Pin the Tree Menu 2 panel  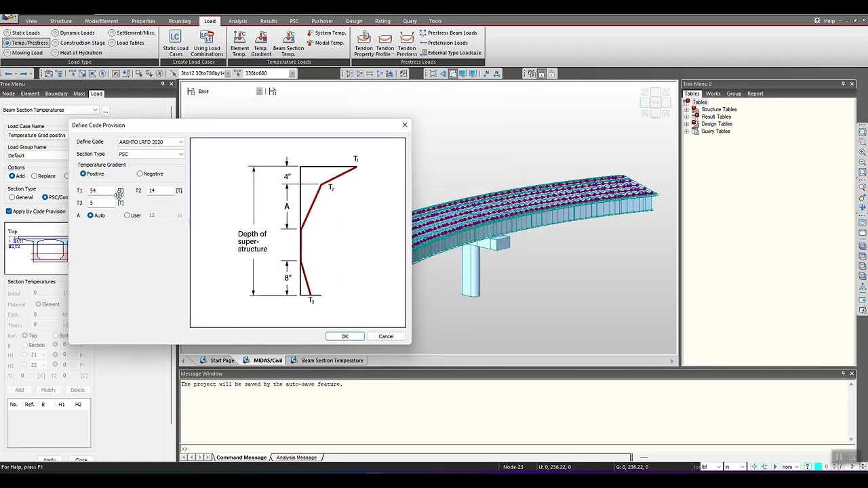(x=843, y=84)
